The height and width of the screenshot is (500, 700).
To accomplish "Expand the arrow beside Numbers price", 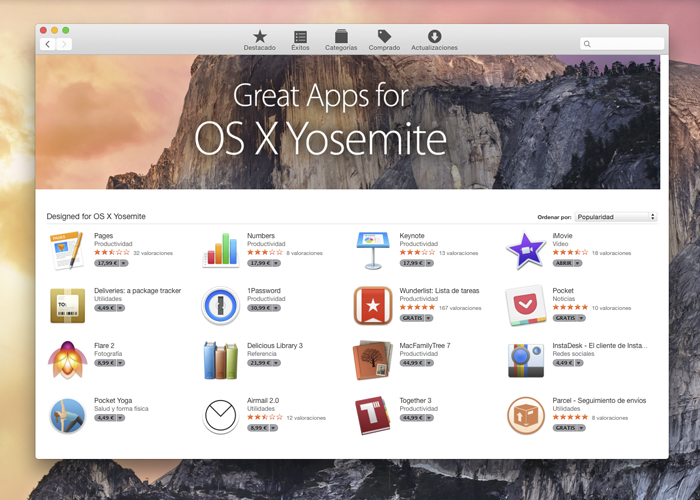I will point(276,263).
